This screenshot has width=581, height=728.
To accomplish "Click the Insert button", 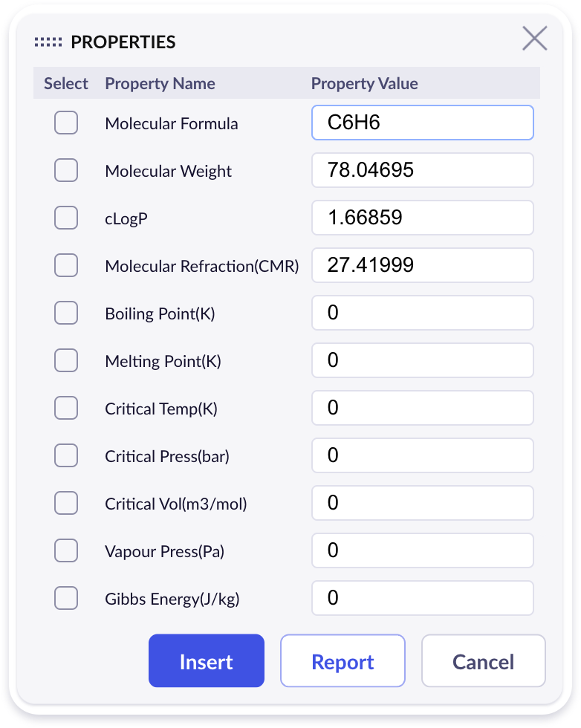I will 207,660.
